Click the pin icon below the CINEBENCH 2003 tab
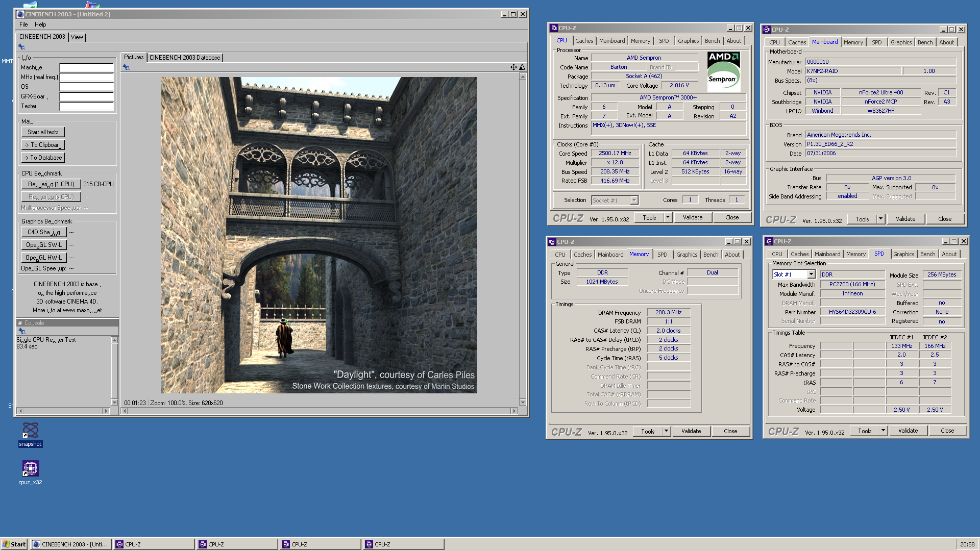Image resolution: width=980 pixels, height=551 pixels. [21, 47]
